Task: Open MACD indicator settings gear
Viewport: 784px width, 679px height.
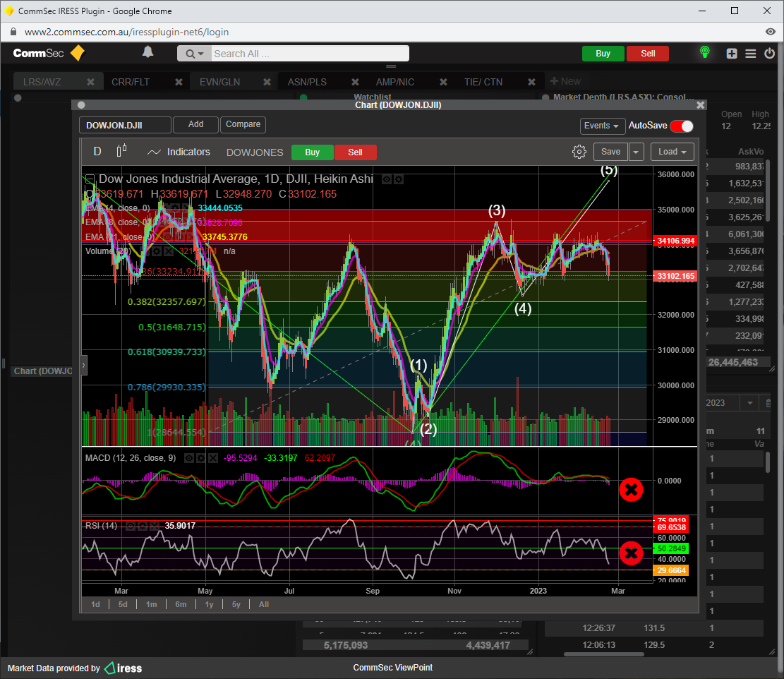Action: 201,458
